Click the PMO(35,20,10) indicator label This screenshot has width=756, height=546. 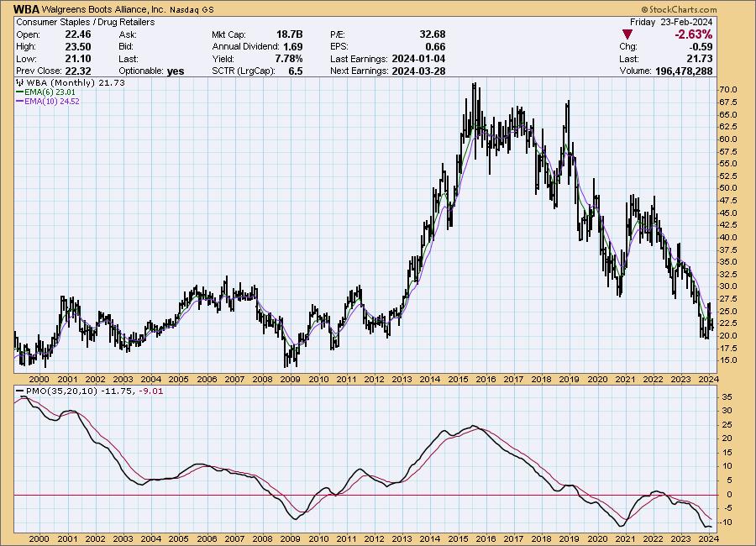click(x=61, y=391)
